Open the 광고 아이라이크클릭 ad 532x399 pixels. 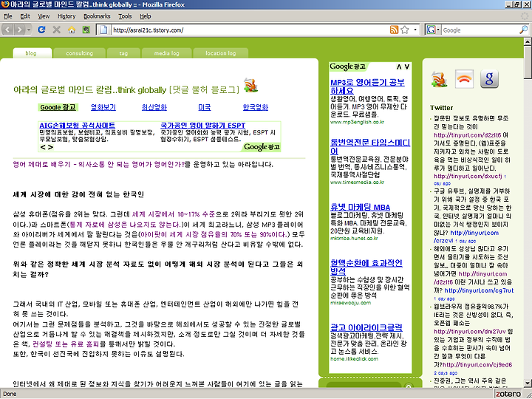[x=366, y=328]
